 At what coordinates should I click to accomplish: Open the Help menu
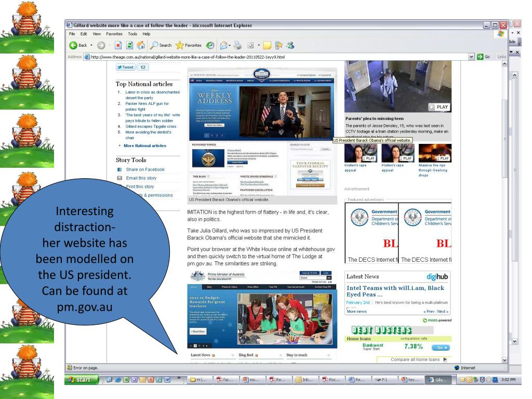[146, 34]
